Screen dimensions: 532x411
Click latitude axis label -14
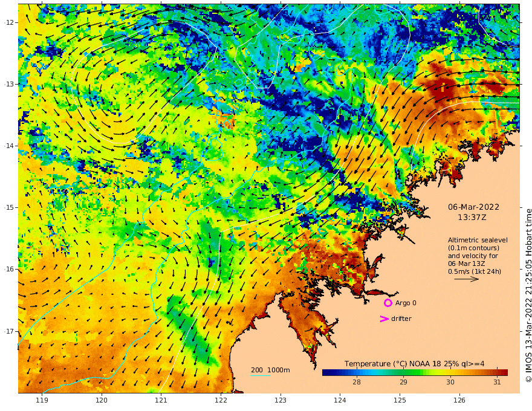[8, 146]
